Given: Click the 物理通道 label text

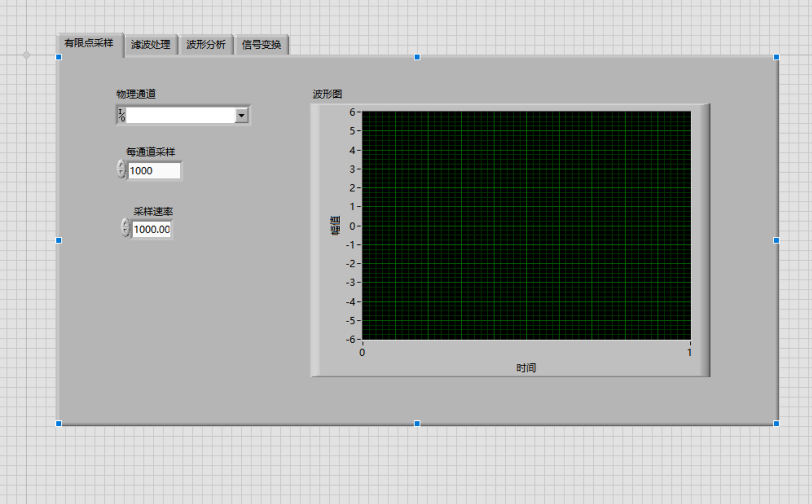Looking at the screenshot, I should tap(136, 94).
